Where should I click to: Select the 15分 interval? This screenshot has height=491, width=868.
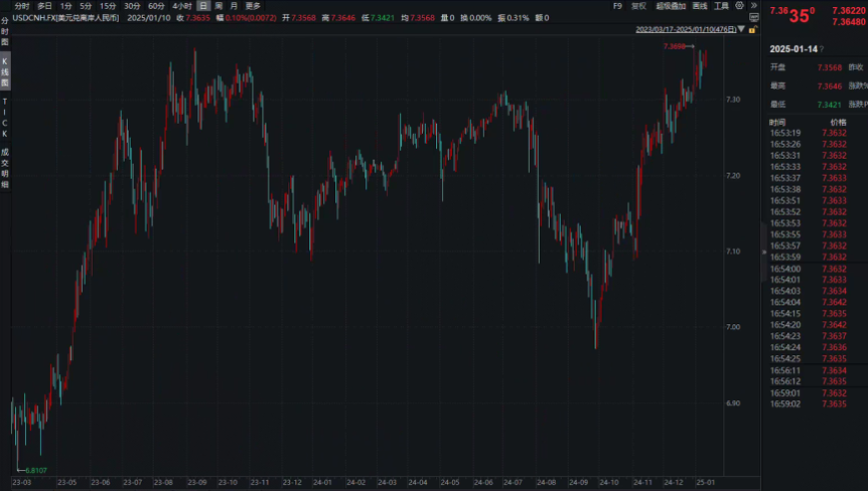108,6
